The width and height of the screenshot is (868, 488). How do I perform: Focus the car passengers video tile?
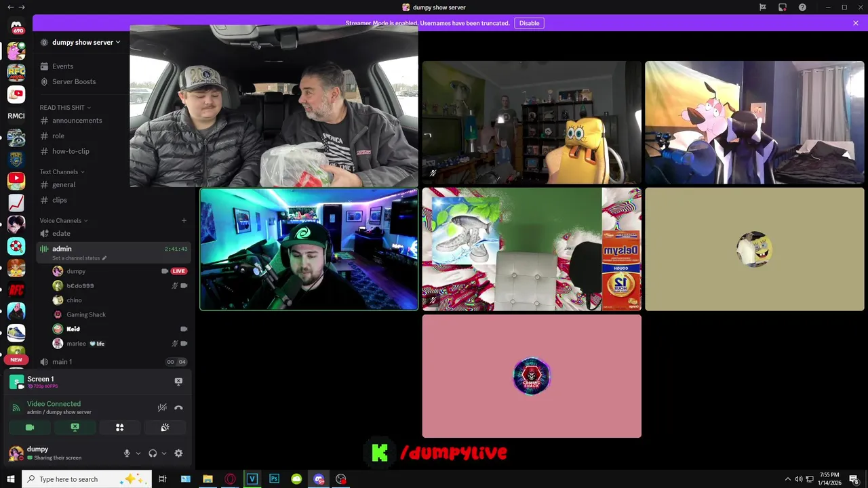click(274, 106)
